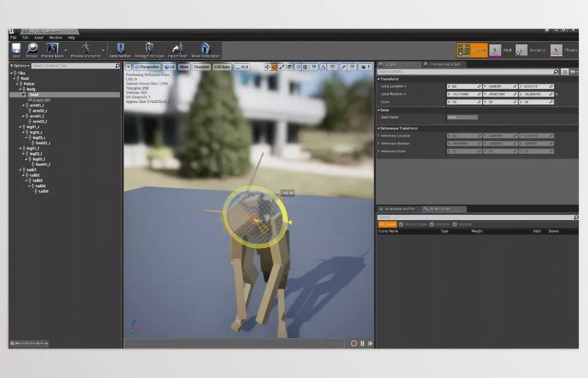
Task: Expand the Reference Location row
Action: (x=379, y=136)
